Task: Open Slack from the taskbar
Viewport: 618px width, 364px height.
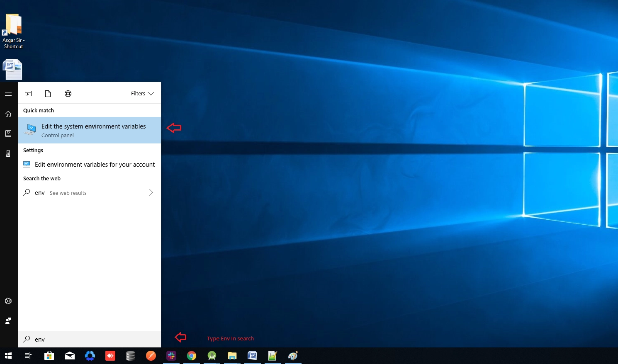Action: tap(171, 356)
